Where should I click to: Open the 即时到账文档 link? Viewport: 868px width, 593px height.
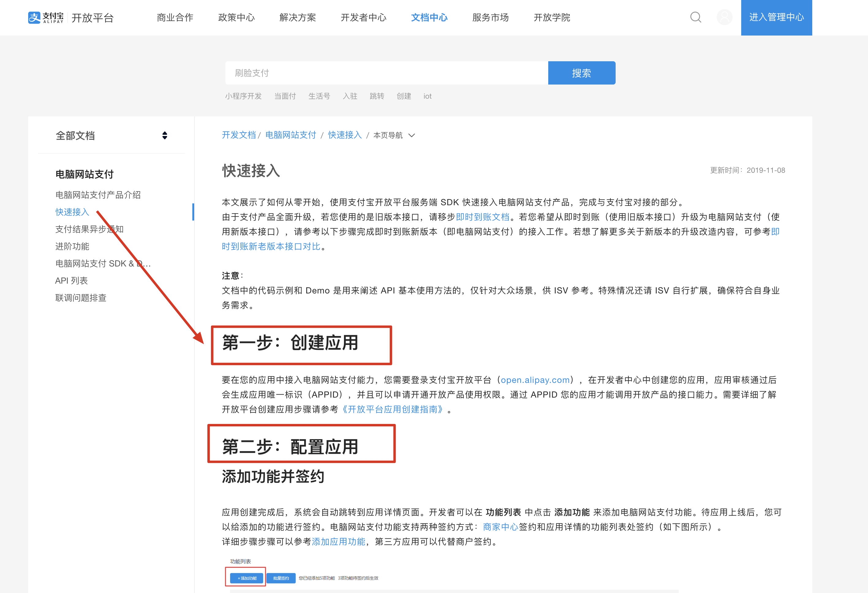pos(483,217)
